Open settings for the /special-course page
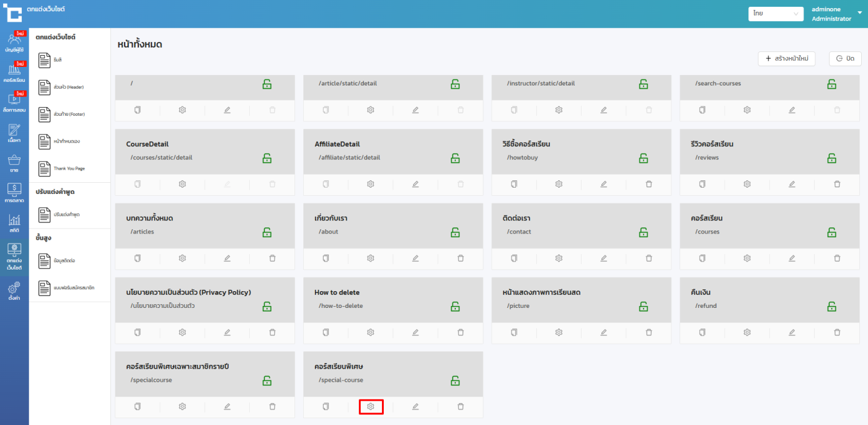The width and height of the screenshot is (868, 425). (x=371, y=406)
